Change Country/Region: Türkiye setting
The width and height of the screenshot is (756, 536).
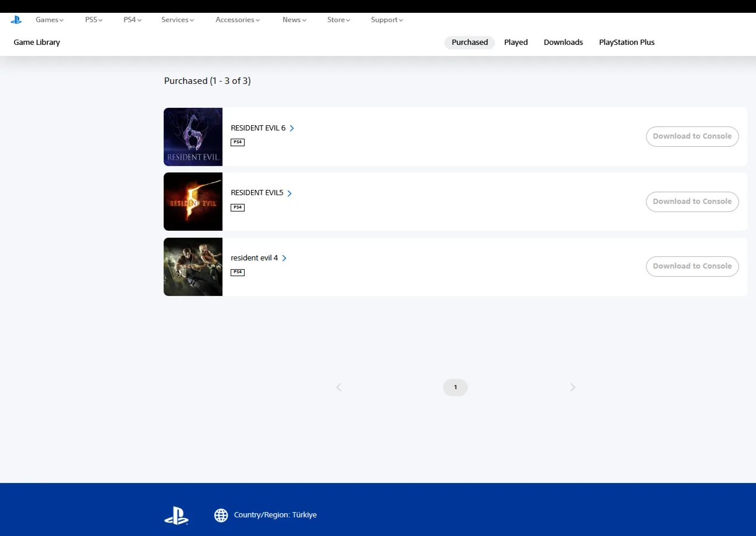(x=275, y=515)
